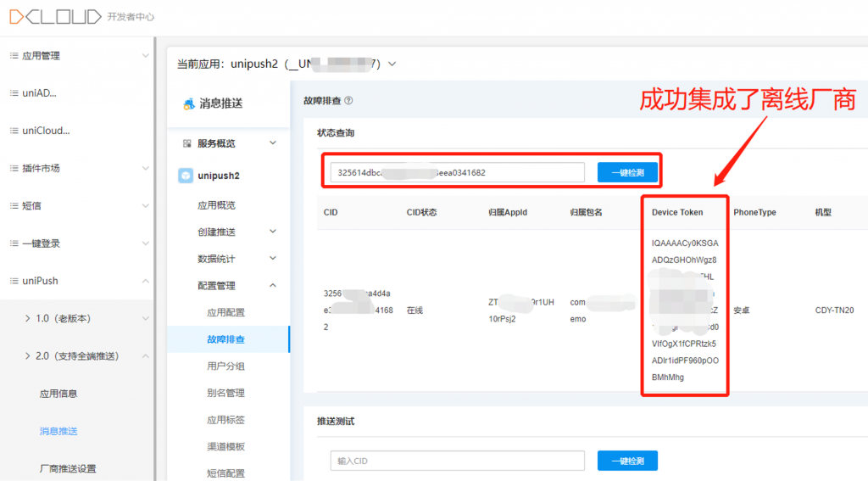Open the current application dropdown arrow
The image size is (868, 481).
point(392,64)
